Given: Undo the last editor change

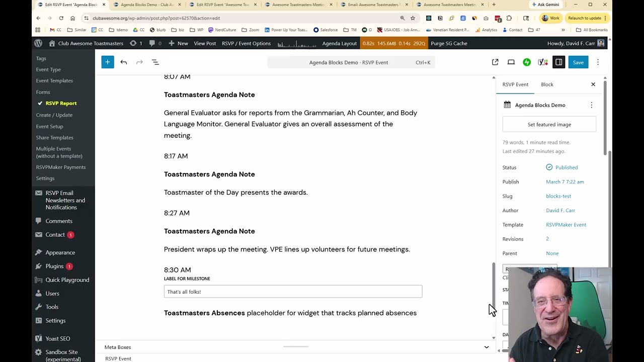Looking at the screenshot, I should [x=124, y=62].
